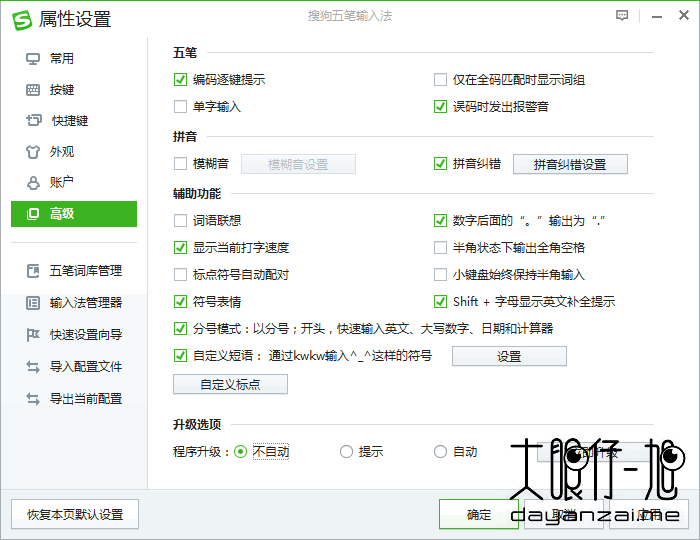700x540 pixels.
Task: Click the 输入法管理器 list icon
Action: [33, 303]
